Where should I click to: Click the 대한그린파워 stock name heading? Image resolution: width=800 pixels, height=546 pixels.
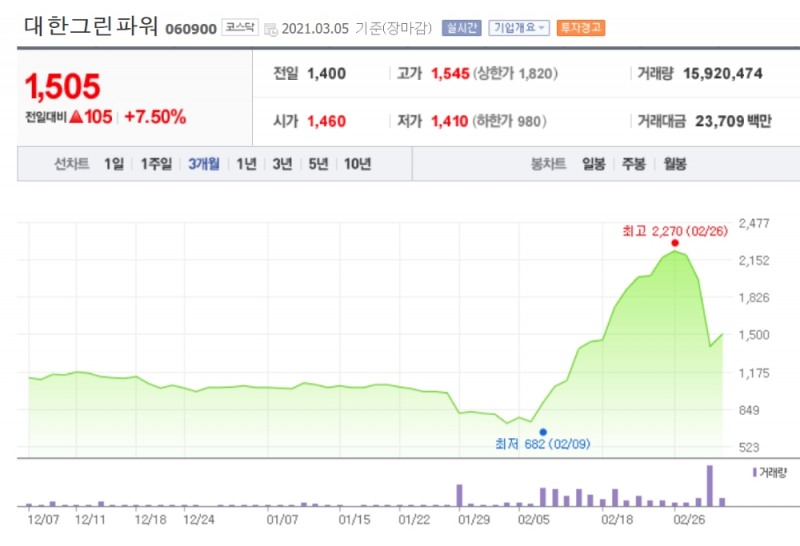[x=91, y=27]
